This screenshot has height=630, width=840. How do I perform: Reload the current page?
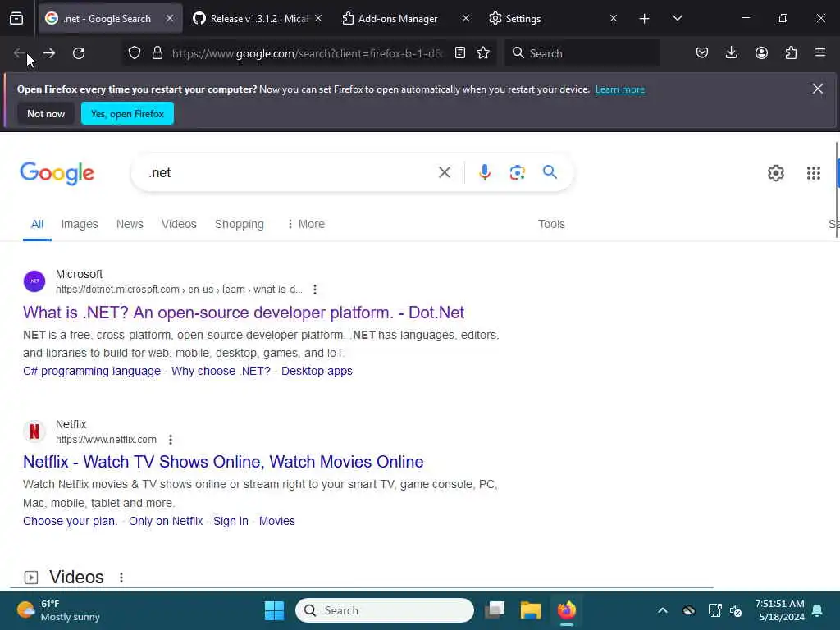pyautogui.click(x=79, y=53)
